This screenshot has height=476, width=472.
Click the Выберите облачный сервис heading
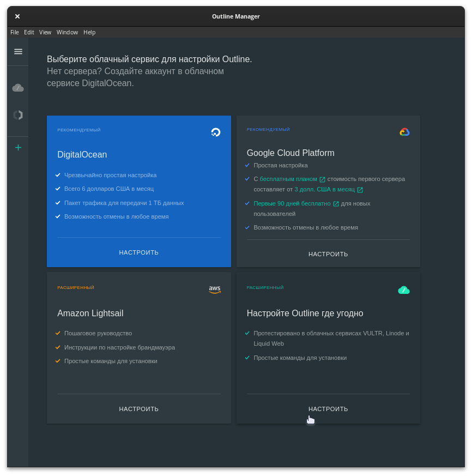[x=149, y=59]
